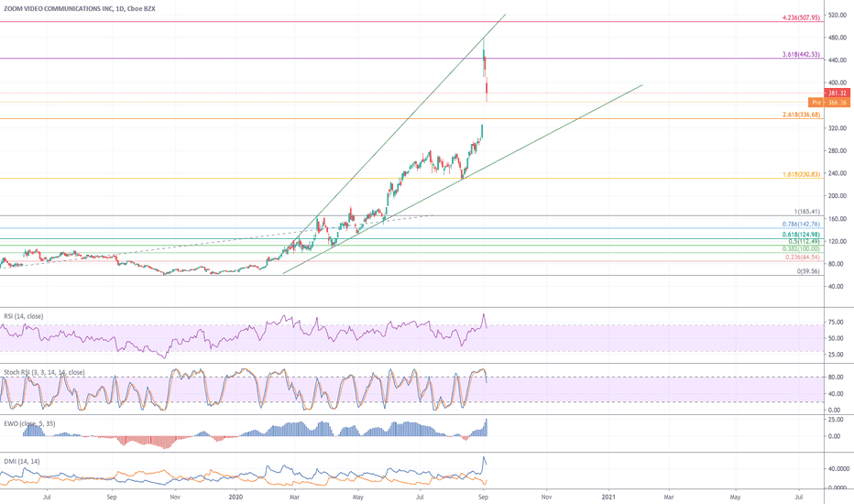Select the 0.5(112.49) Fibonacci level label
This screenshot has width=854, height=504.
coord(804,241)
